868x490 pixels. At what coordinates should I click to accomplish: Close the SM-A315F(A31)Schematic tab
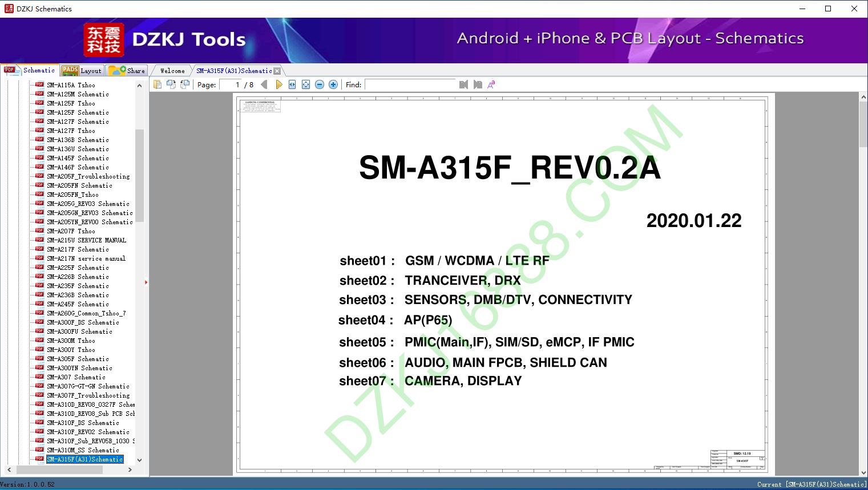pos(277,71)
